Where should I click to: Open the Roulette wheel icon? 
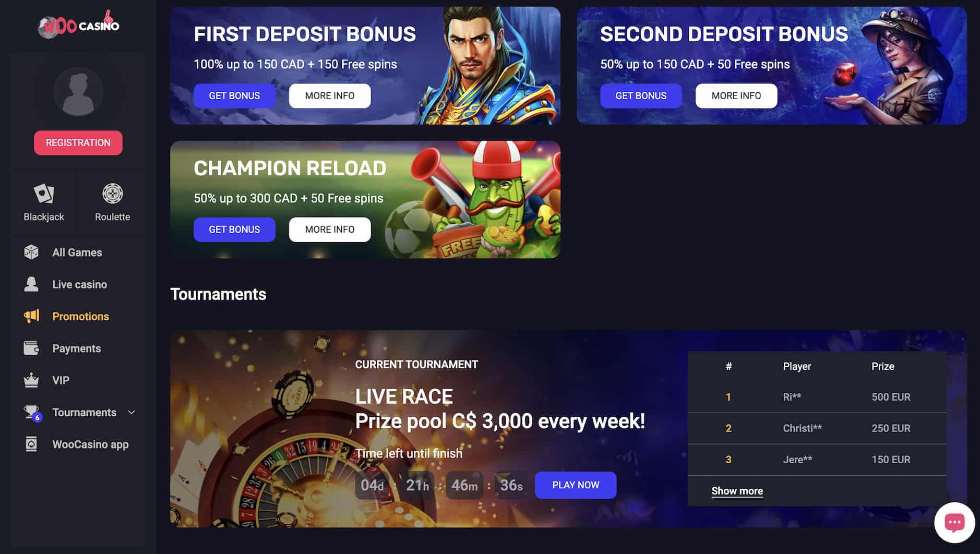[x=112, y=194]
